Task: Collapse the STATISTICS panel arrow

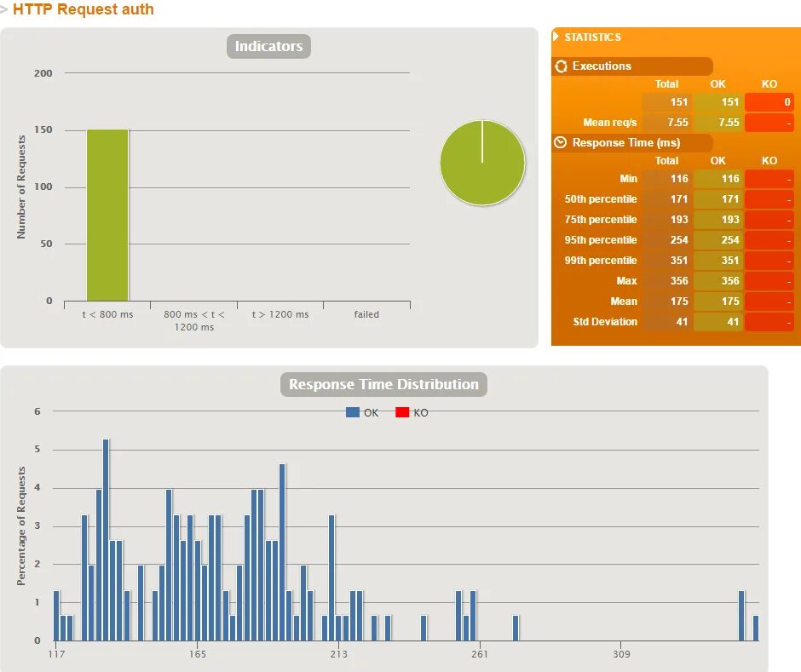Action: coord(556,37)
